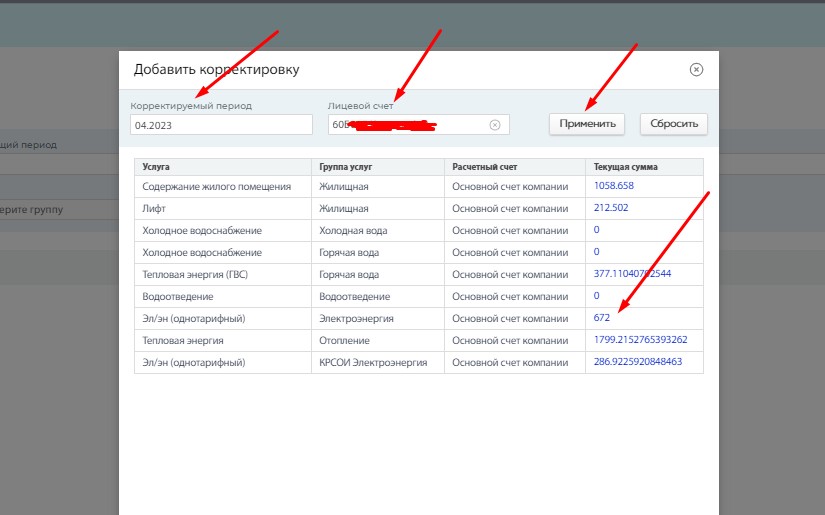Click the 0 amount in the Холодная вода row
Viewport: 825px width, 515px height.
[x=597, y=230]
